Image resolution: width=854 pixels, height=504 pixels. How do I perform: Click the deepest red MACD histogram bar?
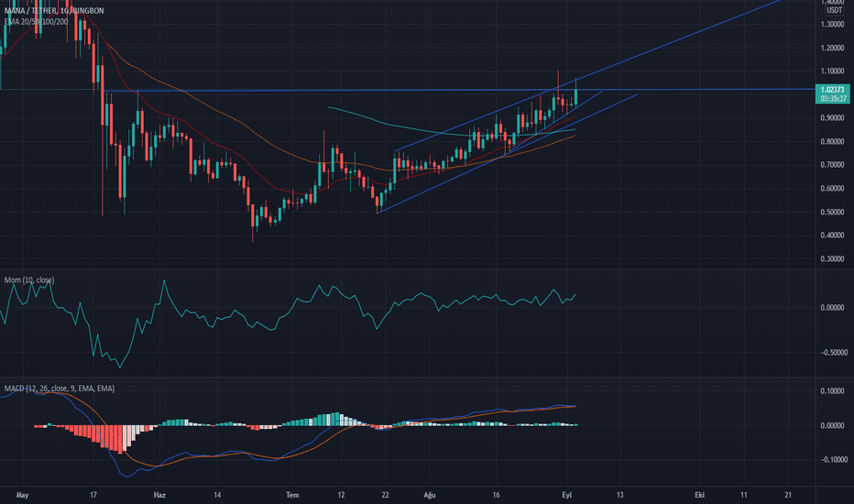tap(118, 439)
